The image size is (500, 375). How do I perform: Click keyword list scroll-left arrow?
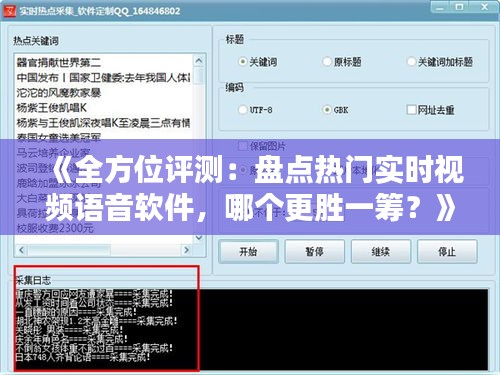point(22,250)
